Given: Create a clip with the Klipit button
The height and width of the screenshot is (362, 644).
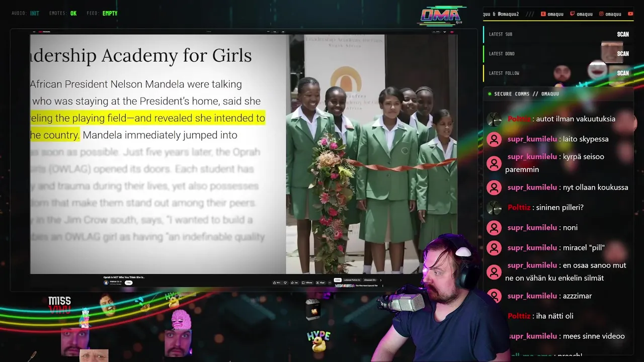Looking at the screenshot, I should [x=320, y=283].
